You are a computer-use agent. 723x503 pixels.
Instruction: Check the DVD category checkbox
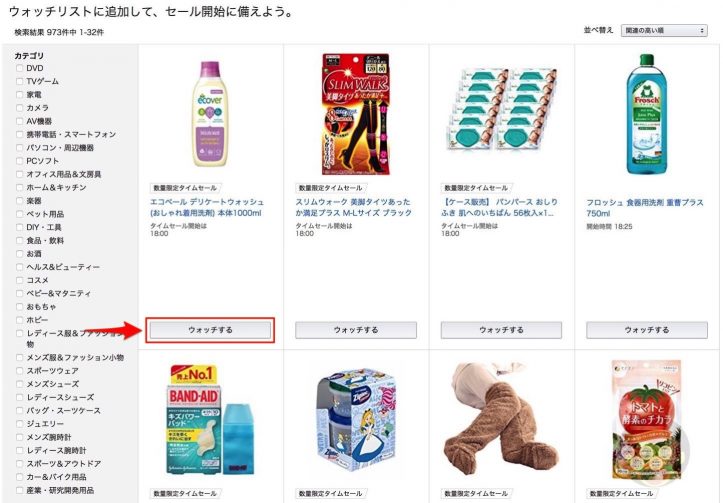point(19,68)
